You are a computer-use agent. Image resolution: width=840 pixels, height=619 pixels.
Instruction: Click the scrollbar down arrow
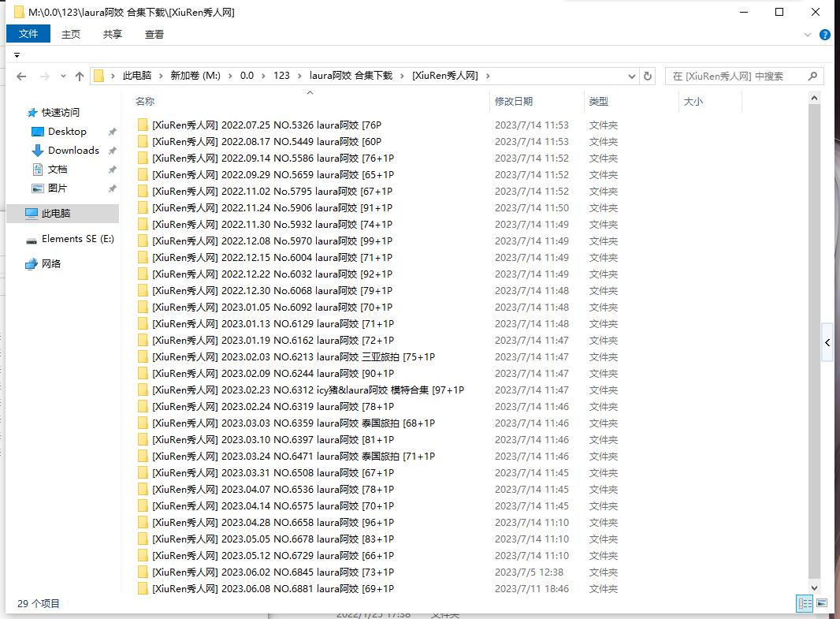814,588
